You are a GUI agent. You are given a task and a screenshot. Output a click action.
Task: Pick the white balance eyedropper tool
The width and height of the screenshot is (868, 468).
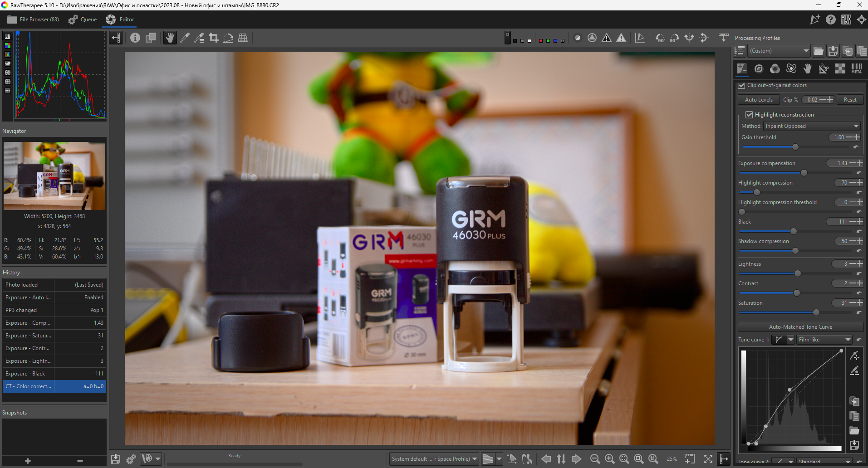185,38
